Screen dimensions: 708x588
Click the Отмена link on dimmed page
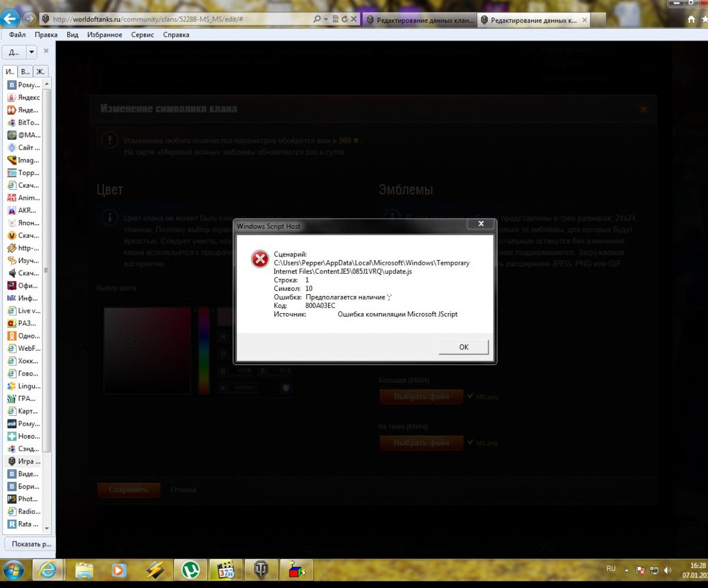pos(183,490)
